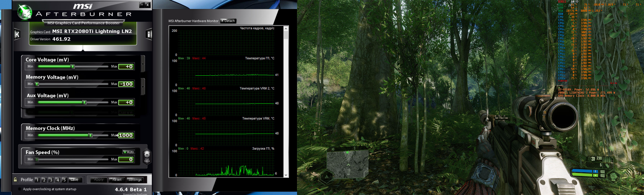Click the Fan Speed value field
The width and height of the screenshot is (644, 195).
pyautogui.click(x=126, y=159)
